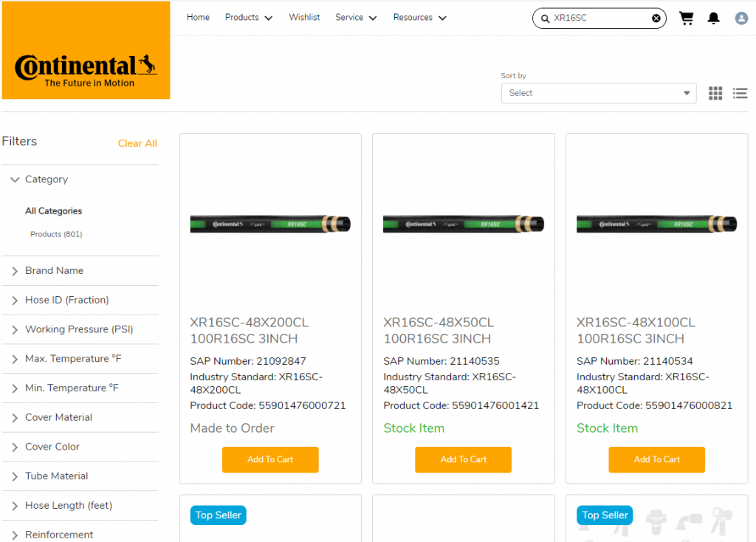756x542 pixels.
Task: Open the Resources menu
Action: pos(419,18)
